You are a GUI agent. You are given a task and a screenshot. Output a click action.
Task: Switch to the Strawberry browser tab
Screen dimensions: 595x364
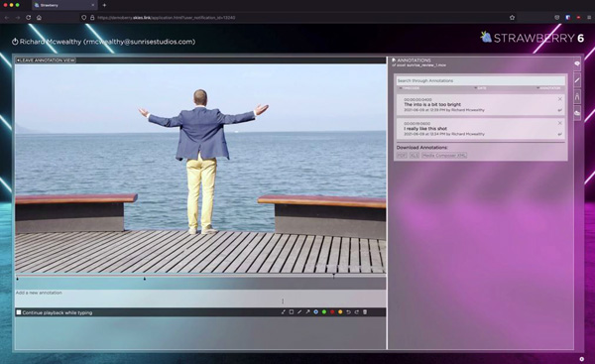click(63, 5)
